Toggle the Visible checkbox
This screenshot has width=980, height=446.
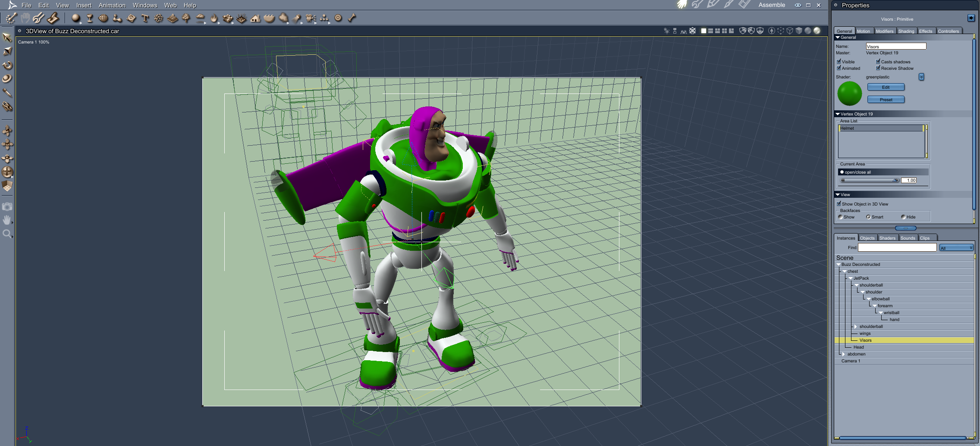pyautogui.click(x=839, y=62)
